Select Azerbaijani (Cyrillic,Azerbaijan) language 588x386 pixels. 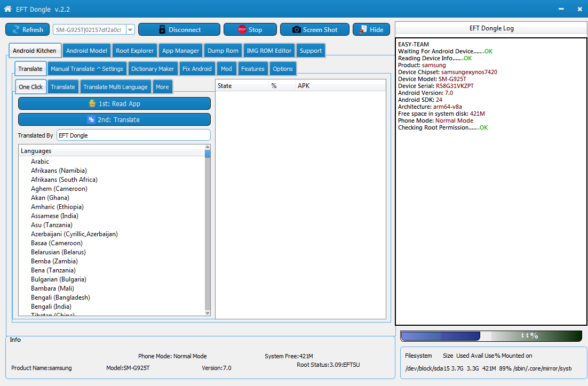tap(74, 234)
